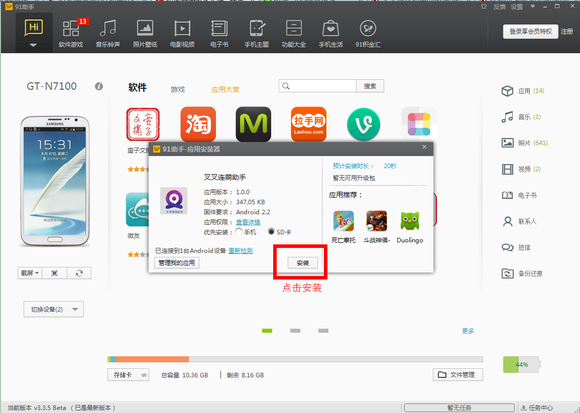Screen dimensions: 580x413
Task: Expand the arrow under the Hi tab
Action: click(33, 45)
